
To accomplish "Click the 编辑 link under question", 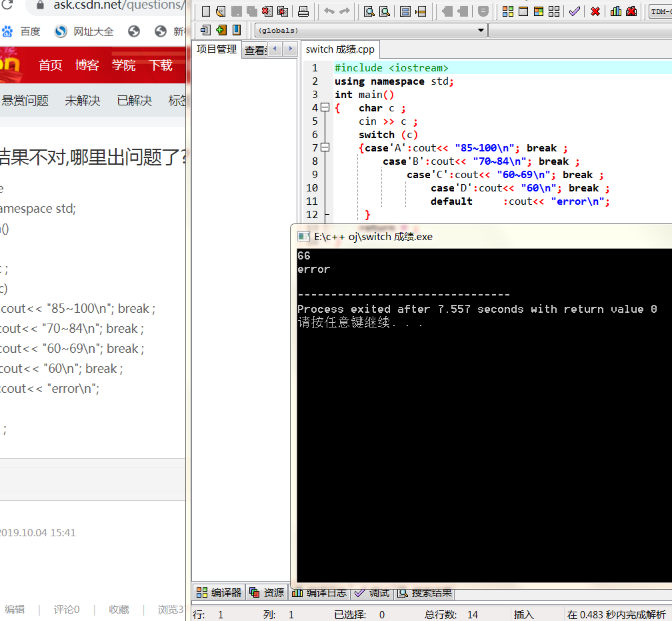I will (15, 610).
